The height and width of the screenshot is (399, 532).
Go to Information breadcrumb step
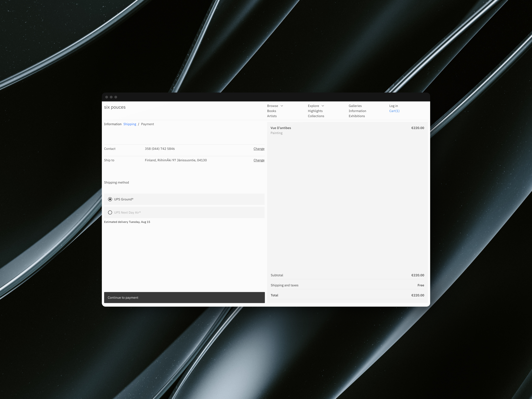point(113,124)
